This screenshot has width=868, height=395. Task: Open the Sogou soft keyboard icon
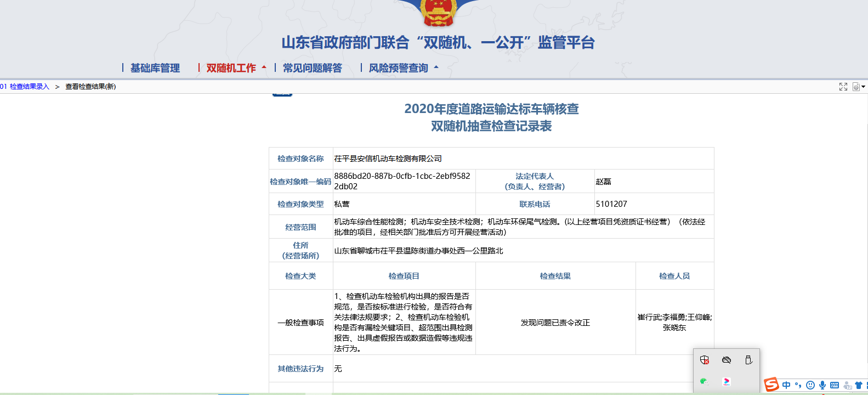point(835,385)
